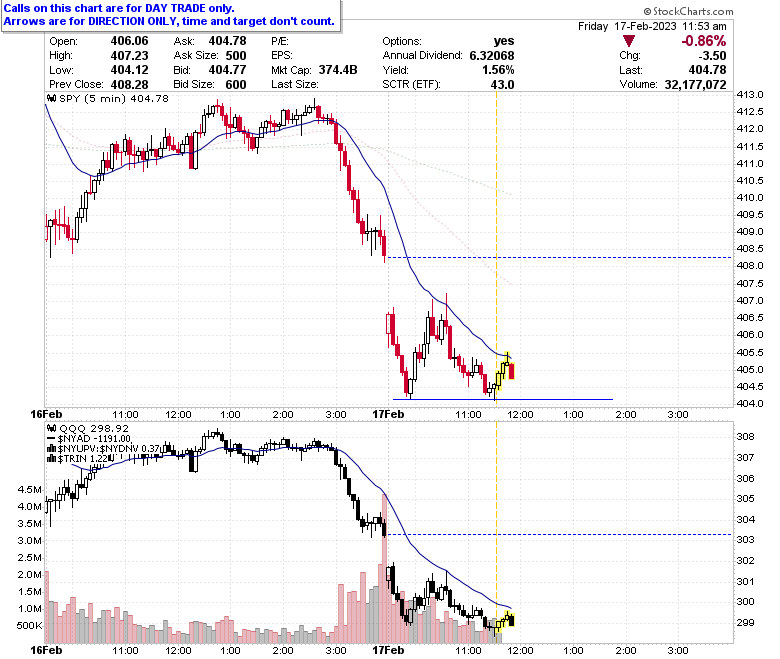Click the 17Feb date label under SPY chart
780x659 pixels.
[388, 414]
